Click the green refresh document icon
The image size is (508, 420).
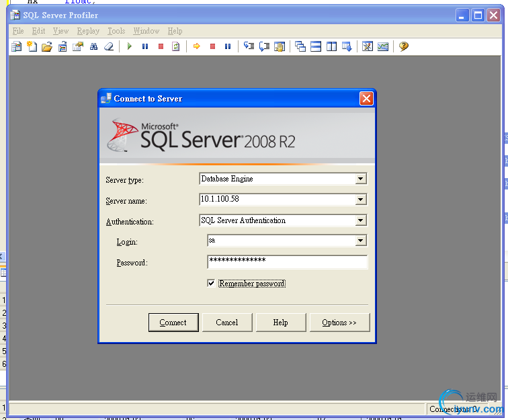click(x=176, y=46)
